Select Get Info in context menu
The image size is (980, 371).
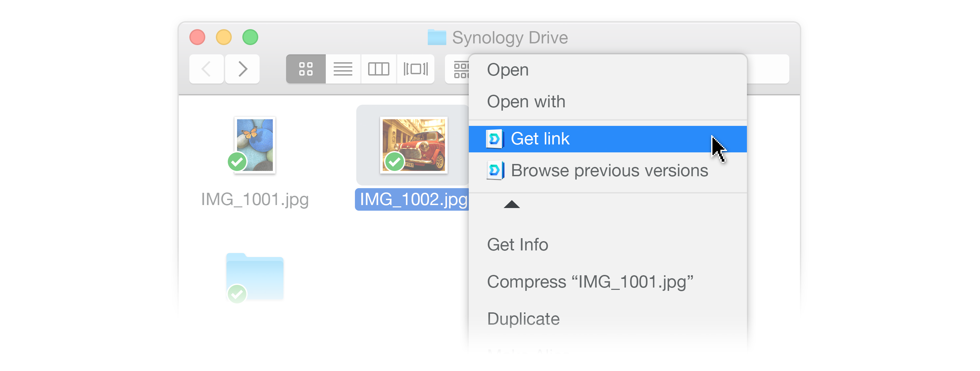click(x=517, y=245)
